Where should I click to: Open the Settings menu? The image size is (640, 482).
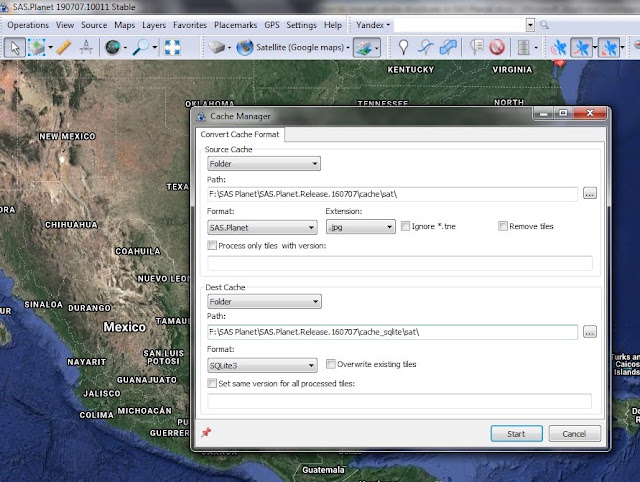pyautogui.click(x=301, y=25)
